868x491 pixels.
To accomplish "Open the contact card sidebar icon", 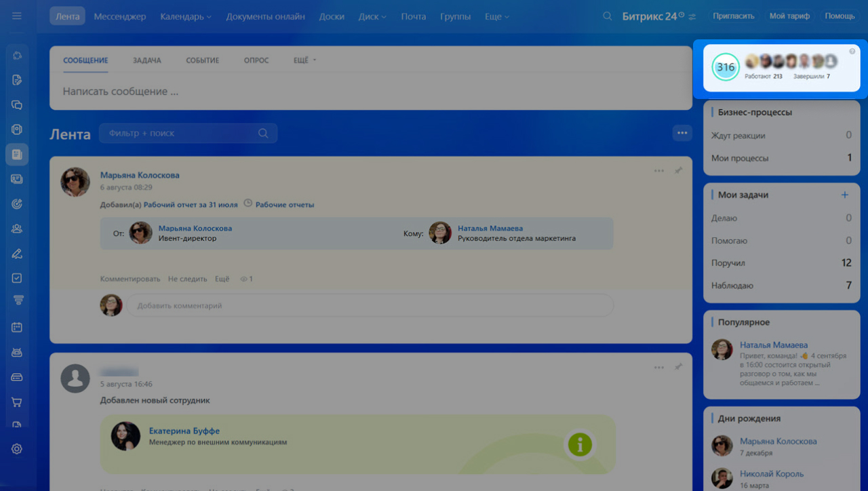I will [17, 179].
